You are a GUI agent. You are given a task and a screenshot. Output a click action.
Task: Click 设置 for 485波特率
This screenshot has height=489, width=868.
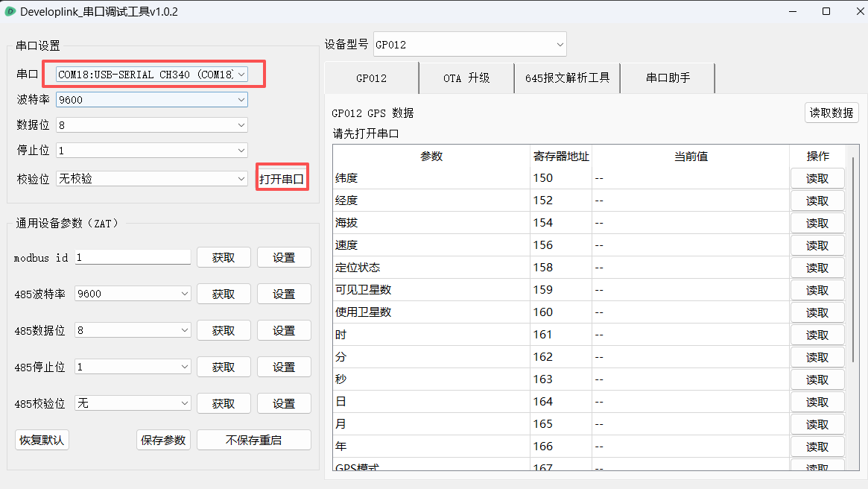(x=284, y=294)
